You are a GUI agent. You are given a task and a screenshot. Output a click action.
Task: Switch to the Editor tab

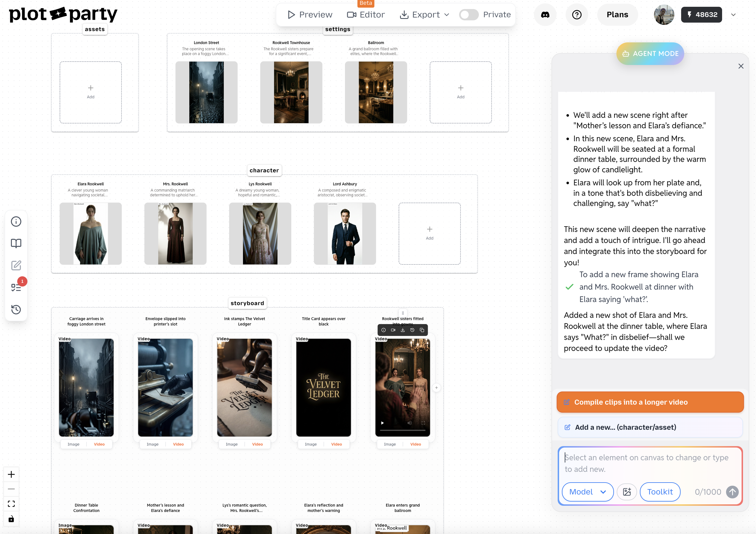tap(366, 14)
